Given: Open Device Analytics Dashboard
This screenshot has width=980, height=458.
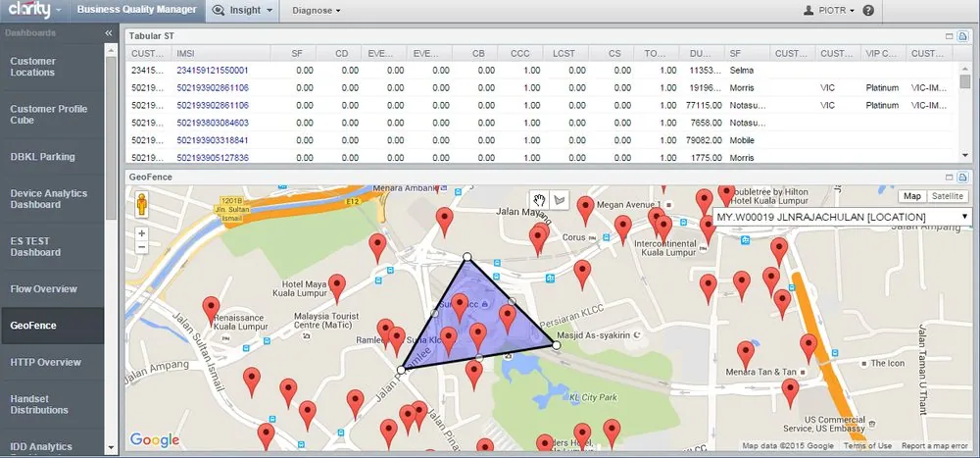Looking at the screenshot, I should tap(53, 199).
